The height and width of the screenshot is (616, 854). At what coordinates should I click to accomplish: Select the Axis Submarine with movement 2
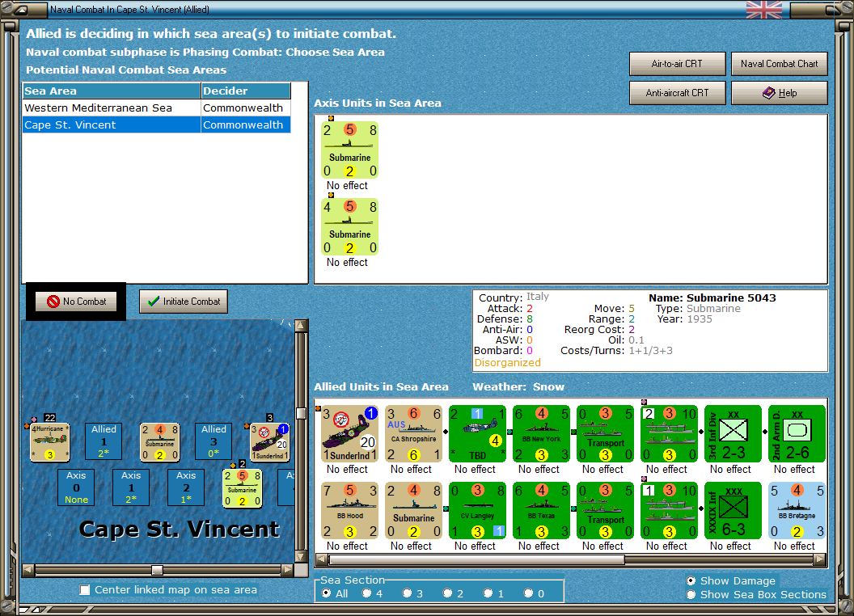[349, 150]
